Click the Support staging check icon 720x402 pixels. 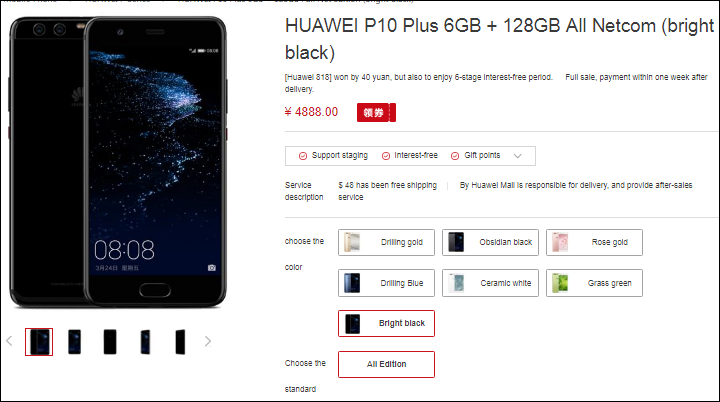pos(303,156)
